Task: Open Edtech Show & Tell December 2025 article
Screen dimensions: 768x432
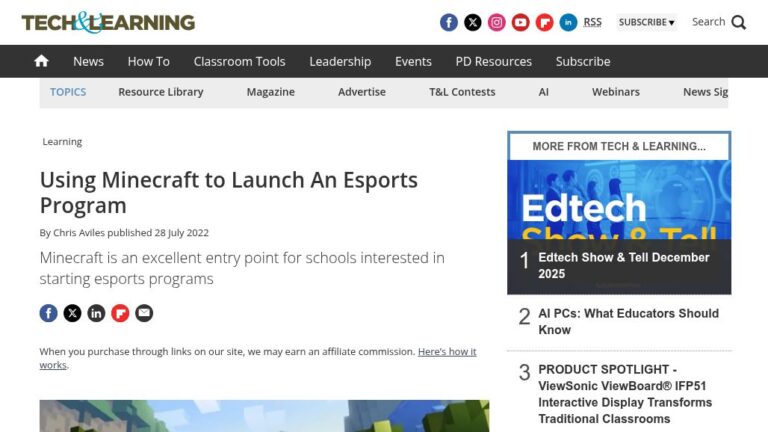Action: (624, 265)
